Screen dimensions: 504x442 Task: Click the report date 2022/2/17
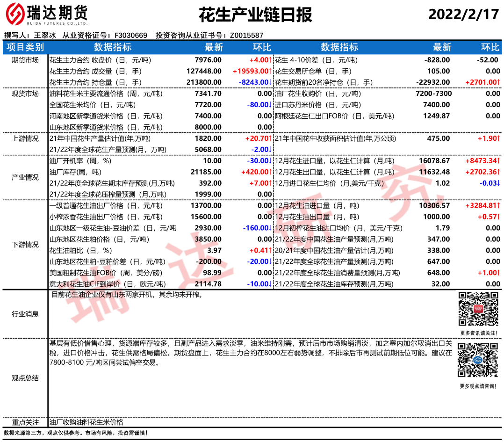coord(464,14)
